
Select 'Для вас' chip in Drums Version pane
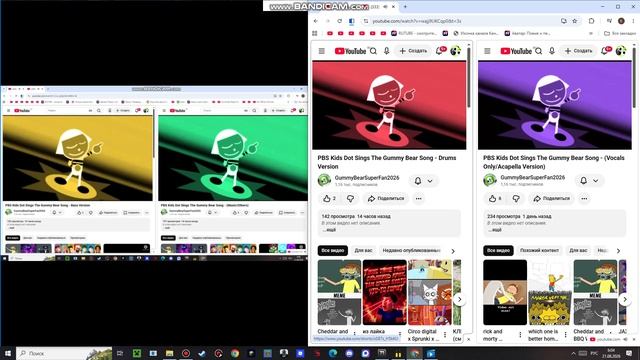point(363,250)
